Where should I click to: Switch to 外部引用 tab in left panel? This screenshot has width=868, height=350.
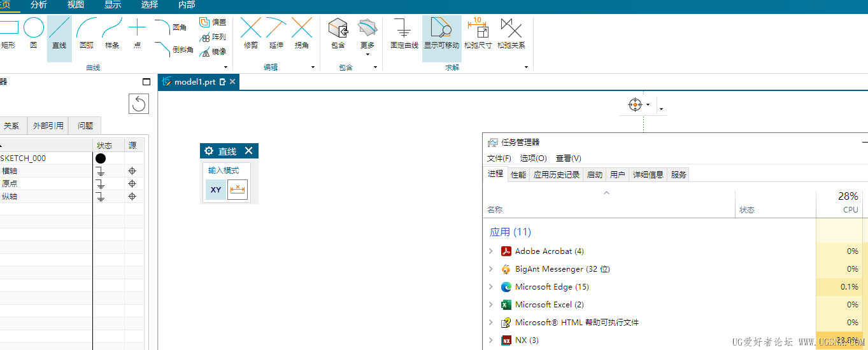[49, 126]
